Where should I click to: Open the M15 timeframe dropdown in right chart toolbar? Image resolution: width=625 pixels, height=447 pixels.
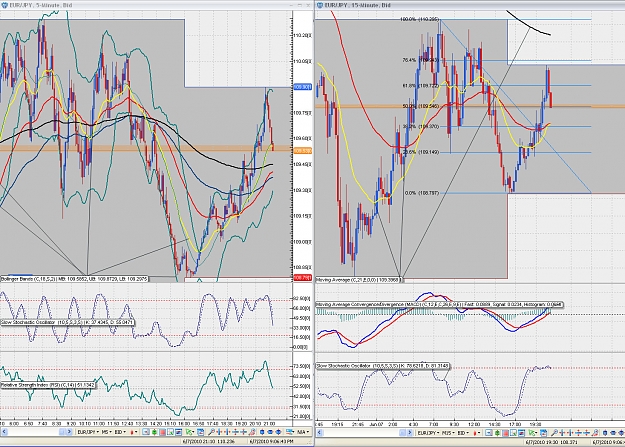click(x=448, y=432)
